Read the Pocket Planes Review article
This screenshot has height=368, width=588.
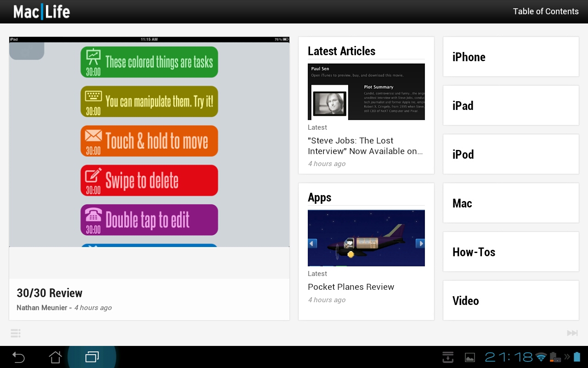click(x=351, y=287)
